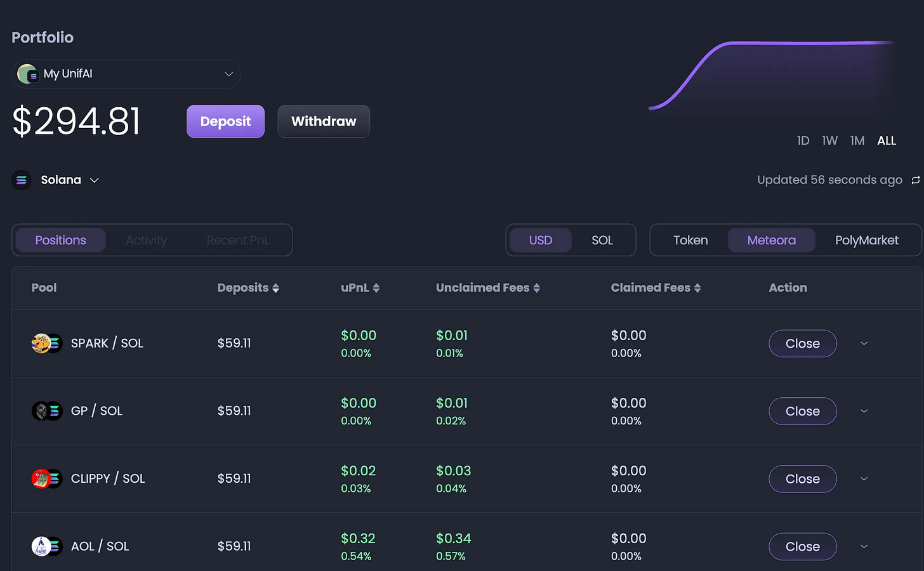Click the Updated 56 seconds ago text
Viewport: 924px width, 571px height.
point(829,180)
